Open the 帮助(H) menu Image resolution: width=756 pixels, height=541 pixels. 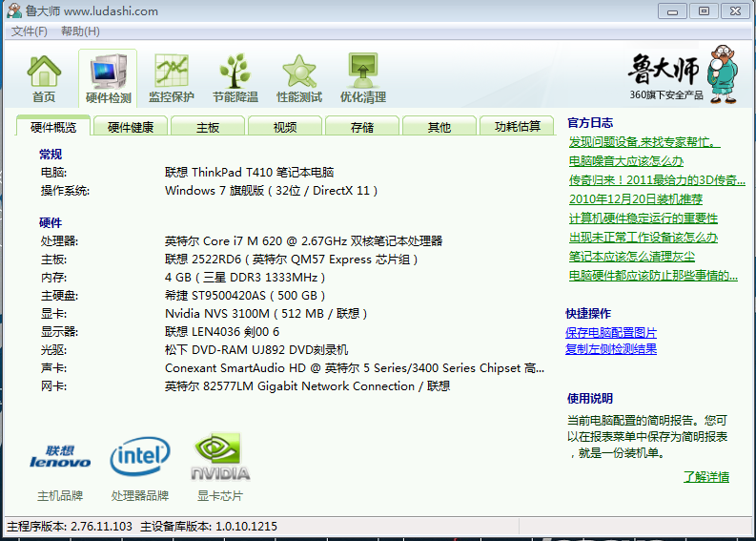point(80,31)
